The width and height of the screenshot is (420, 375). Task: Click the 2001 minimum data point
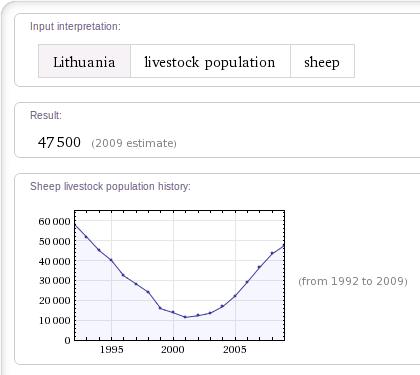pyautogui.click(x=186, y=317)
